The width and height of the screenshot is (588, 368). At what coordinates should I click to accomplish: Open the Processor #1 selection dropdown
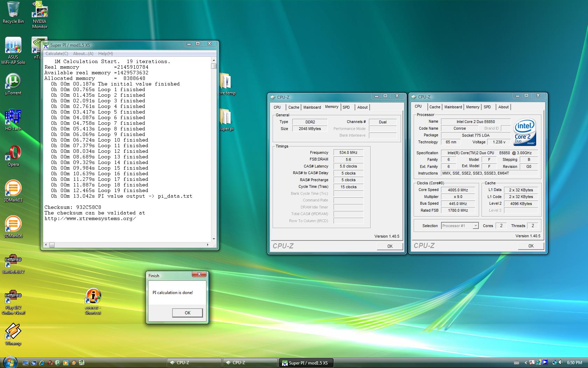460,226
